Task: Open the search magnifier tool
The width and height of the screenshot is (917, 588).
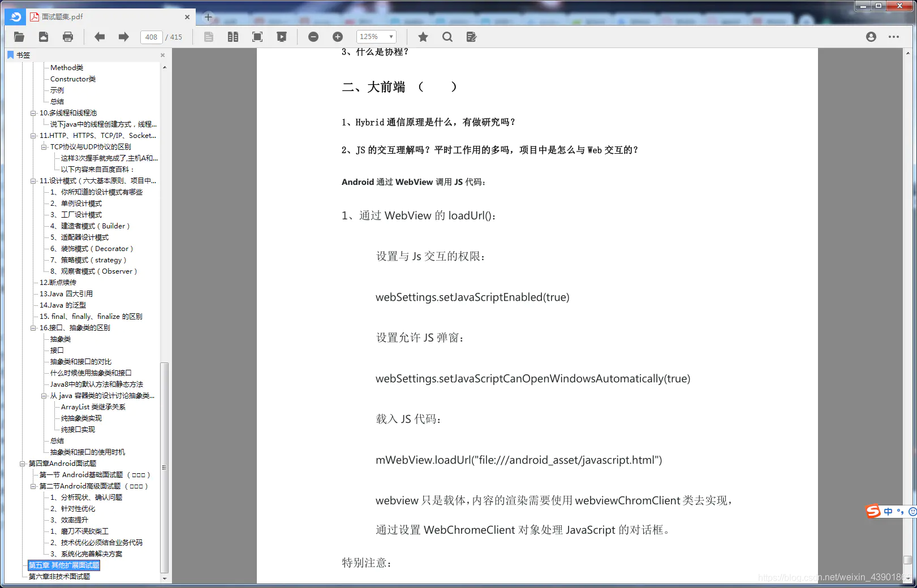Action: click(447, 37)
